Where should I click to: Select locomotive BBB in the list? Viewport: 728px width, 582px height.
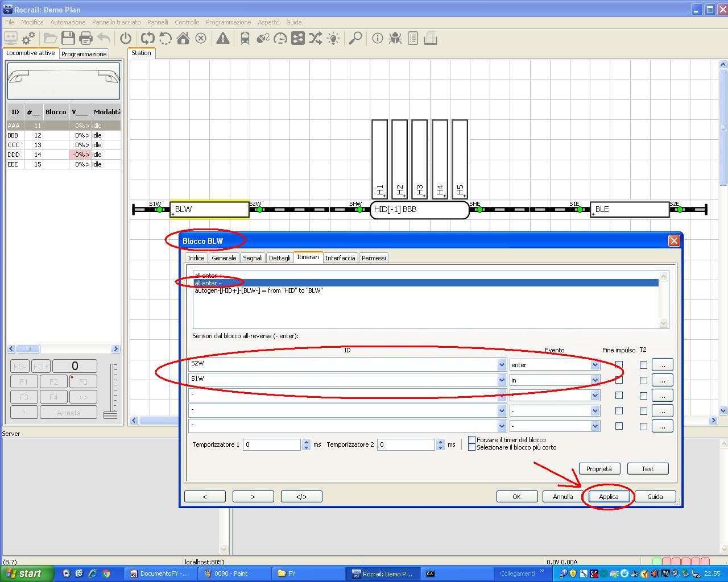(x=64, y=135)
